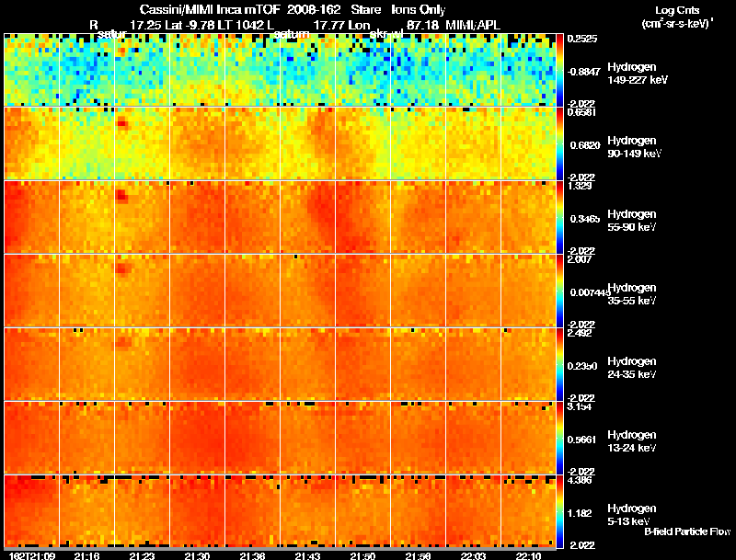736x560 pixels.
Task: Click the '-0.8847' color scale midpoint
Action: [583, 72]
